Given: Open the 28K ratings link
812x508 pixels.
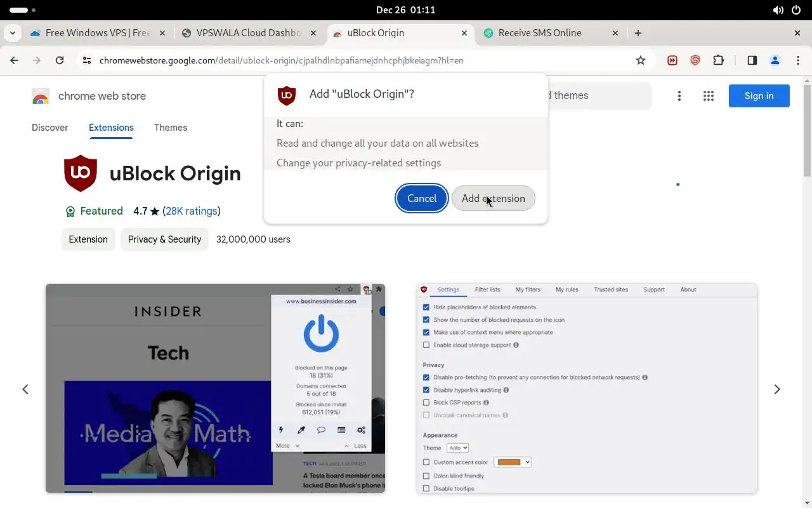Looking at the screenshot, I should 192,211.
